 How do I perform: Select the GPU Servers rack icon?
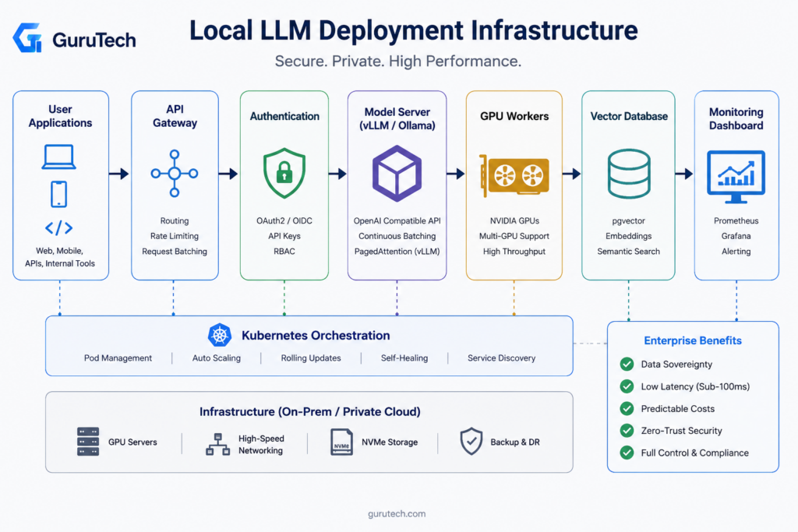(x=88, y=442)
